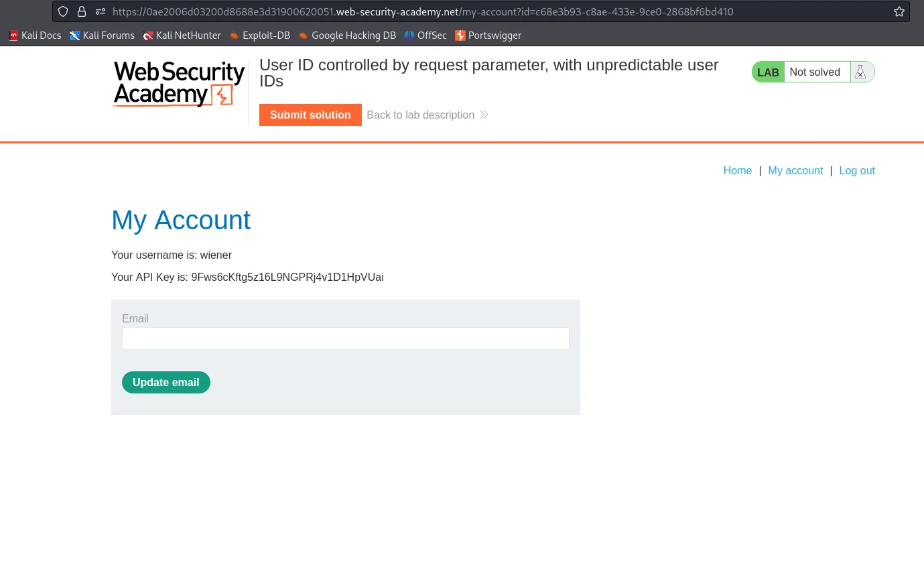The width and height of the screenshot is (924, 563).
Task: Go to the Home navigation link
Action: coord(737,170)
